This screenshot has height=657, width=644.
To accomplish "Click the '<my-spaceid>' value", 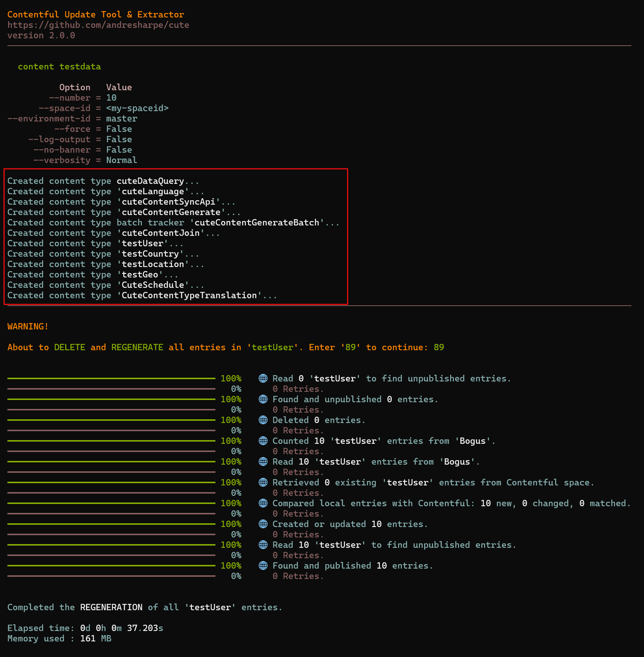I will [x=137, y=108].
